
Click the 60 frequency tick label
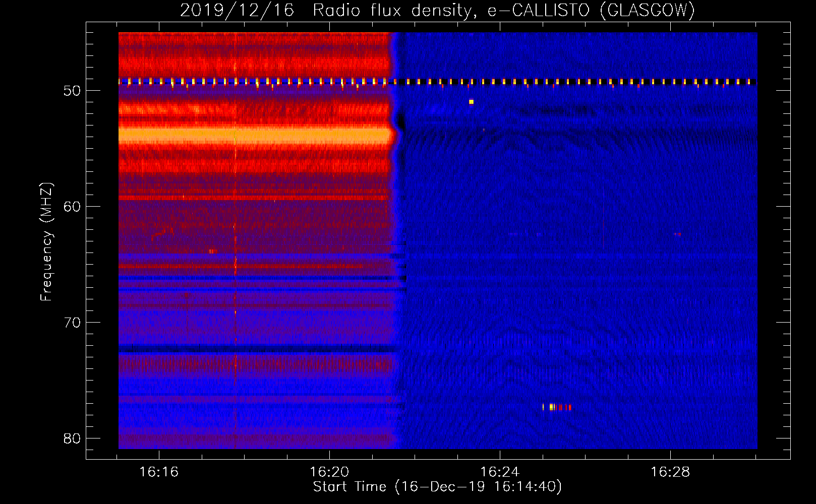click(x=72, y=207)
